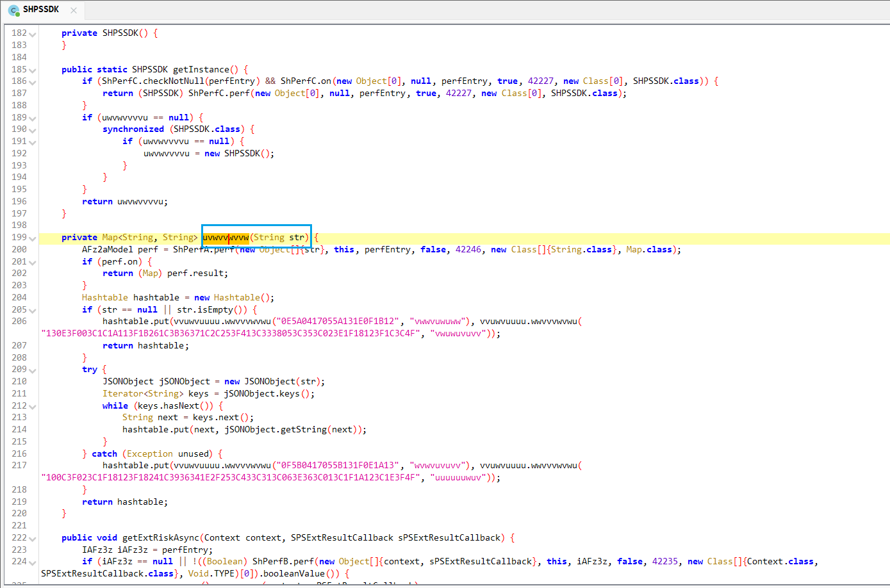The image size is (890, 588).
Task: Click the getExtRiskAsync method name
Action: (x=161, y=537)
